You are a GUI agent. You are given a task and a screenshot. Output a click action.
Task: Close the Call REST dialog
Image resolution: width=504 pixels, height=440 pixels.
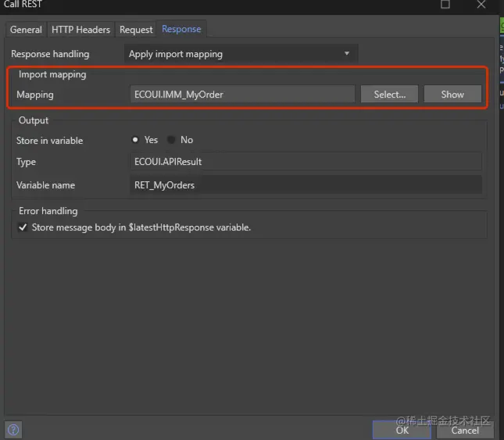(481, 5)
